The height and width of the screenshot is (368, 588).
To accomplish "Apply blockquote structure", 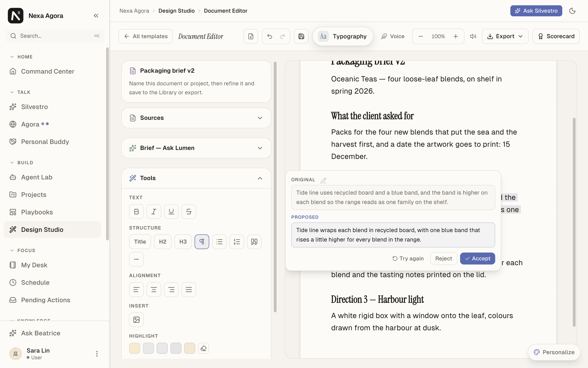I will click(254, 242).
